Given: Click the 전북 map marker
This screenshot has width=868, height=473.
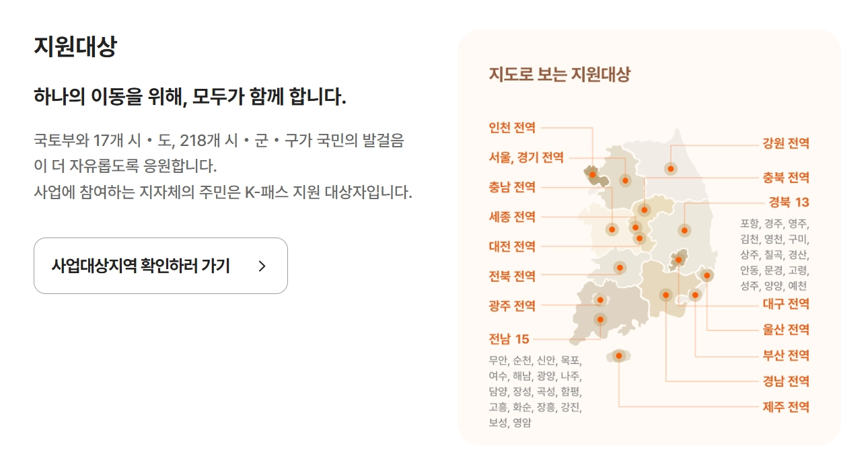Looking at the screenshot, I should (x=620, y=267).
